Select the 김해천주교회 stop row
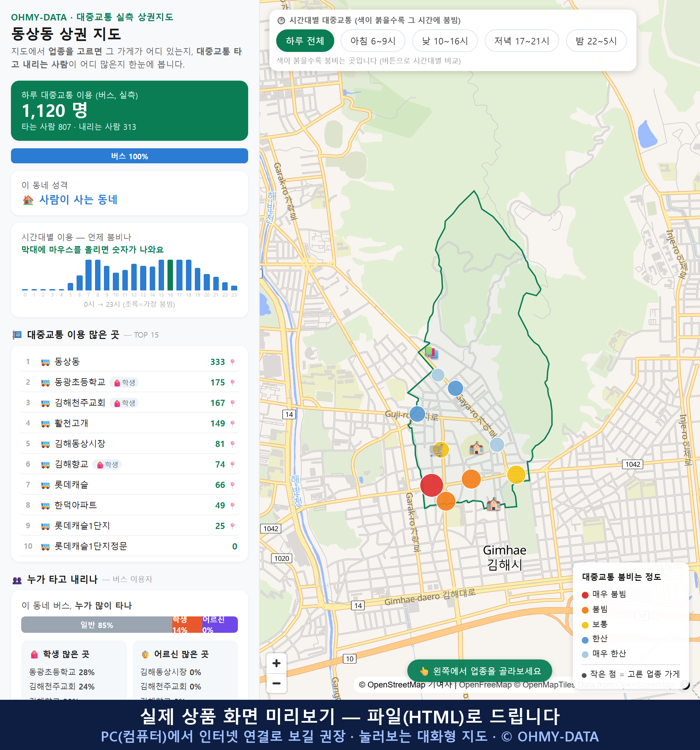 [x=130, y=403]
